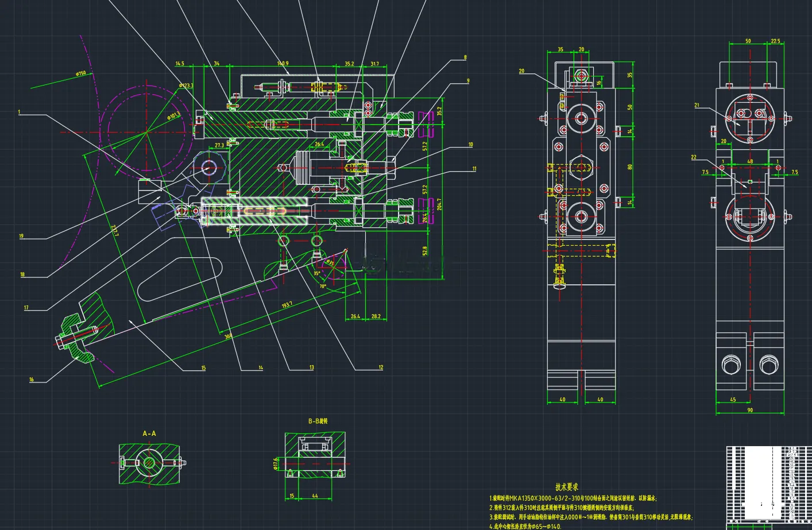Click the 技术要求 technical requirements heading
This screenshot has height=530, width=812.
click(567, 487)
